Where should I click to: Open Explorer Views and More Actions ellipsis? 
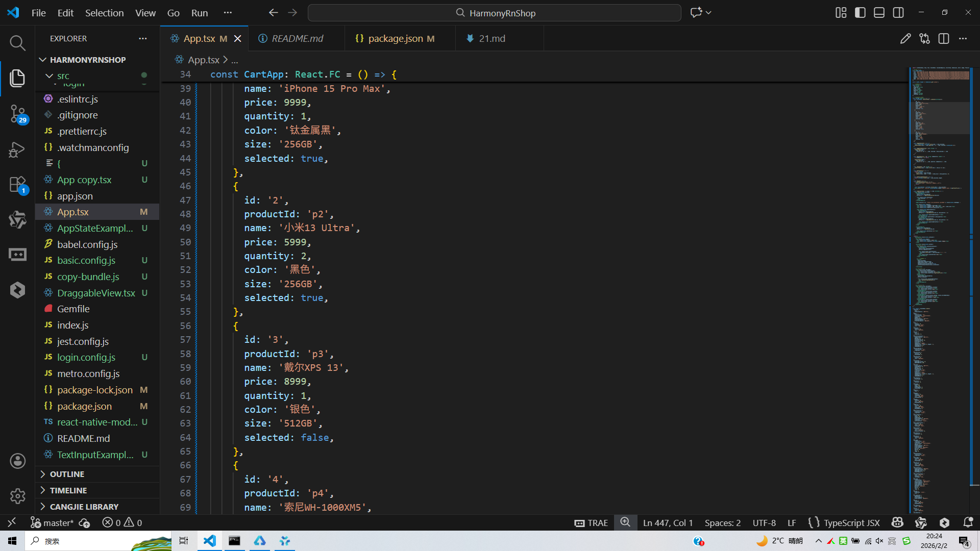pos(143,39)
